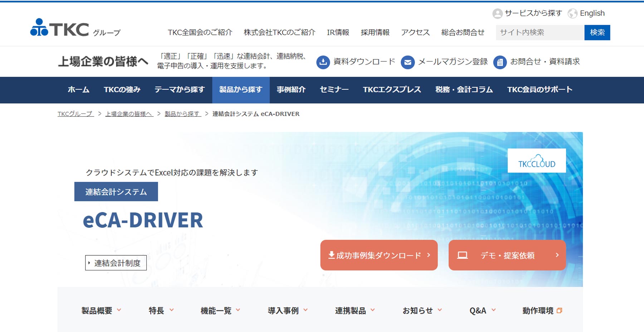
Task: Open the 採用情報 link
Action: point(375,33)
